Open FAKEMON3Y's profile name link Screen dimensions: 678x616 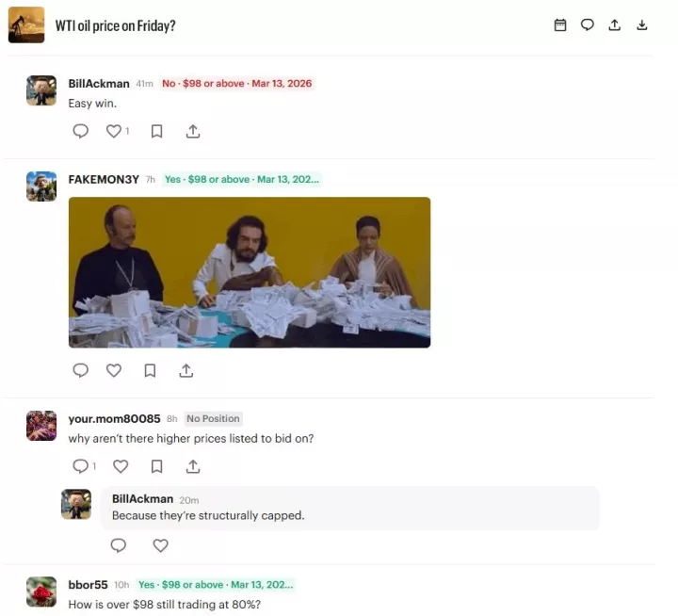tap(104, 180)
